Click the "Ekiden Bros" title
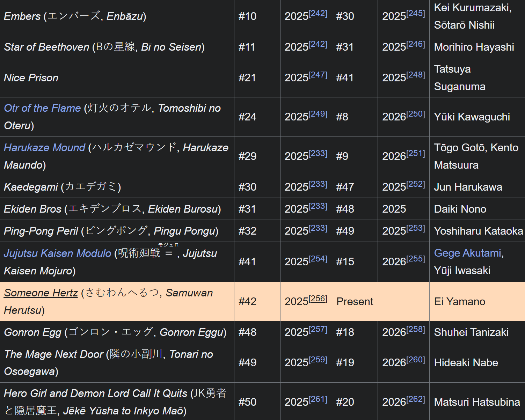The image size is (525, 420). (33, 209)
